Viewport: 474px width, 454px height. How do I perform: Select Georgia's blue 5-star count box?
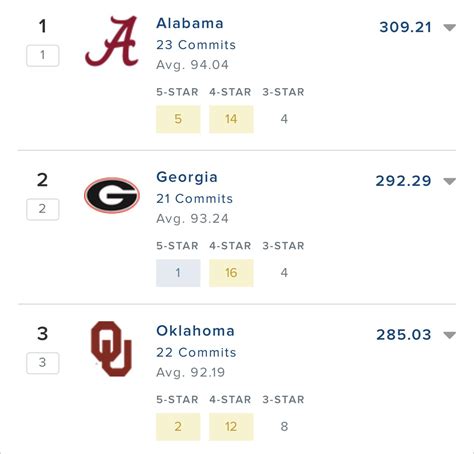(178, 273)
